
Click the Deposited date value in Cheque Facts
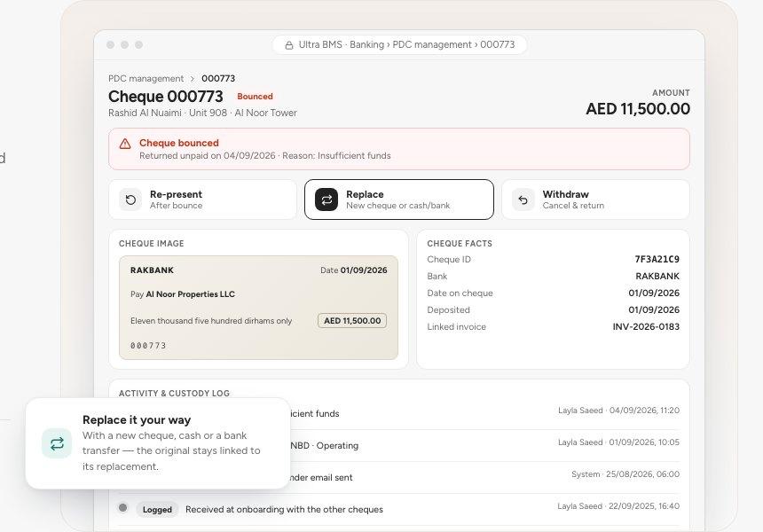654,309
